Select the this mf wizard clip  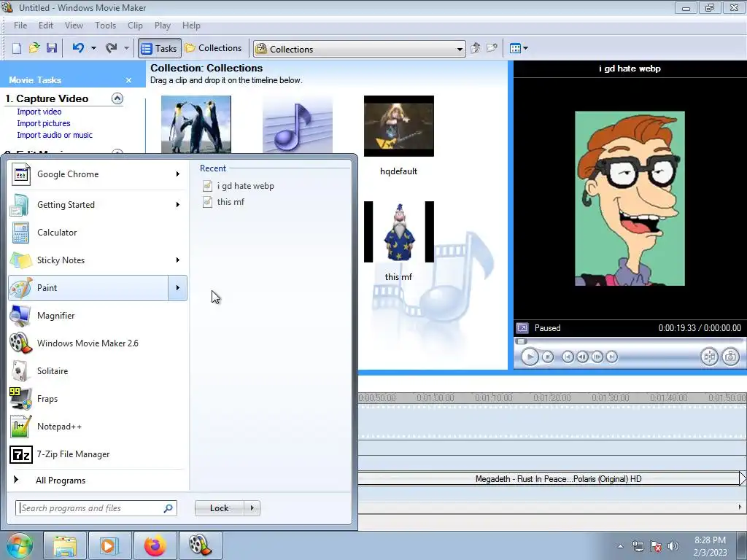tap(399, 232)
